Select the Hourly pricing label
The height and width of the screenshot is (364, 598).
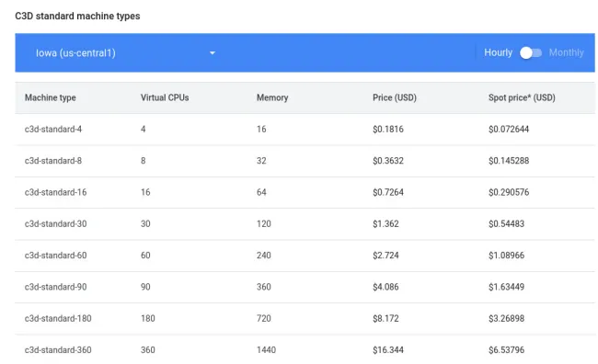498,52
